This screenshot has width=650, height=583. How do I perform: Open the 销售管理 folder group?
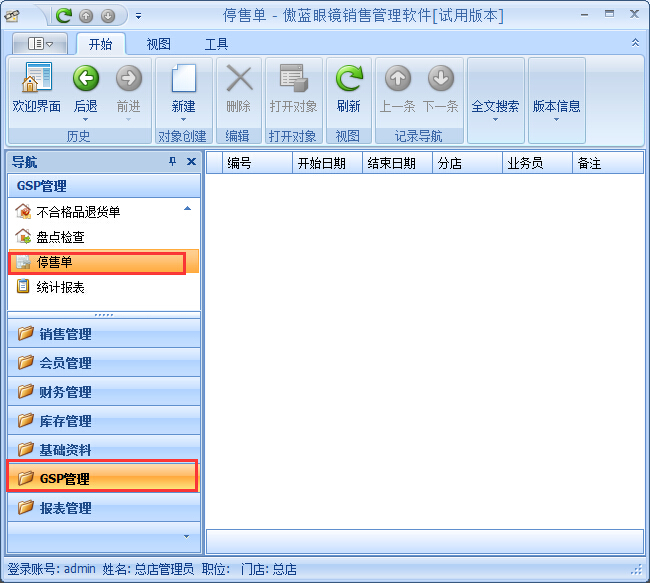coord(104,333)
